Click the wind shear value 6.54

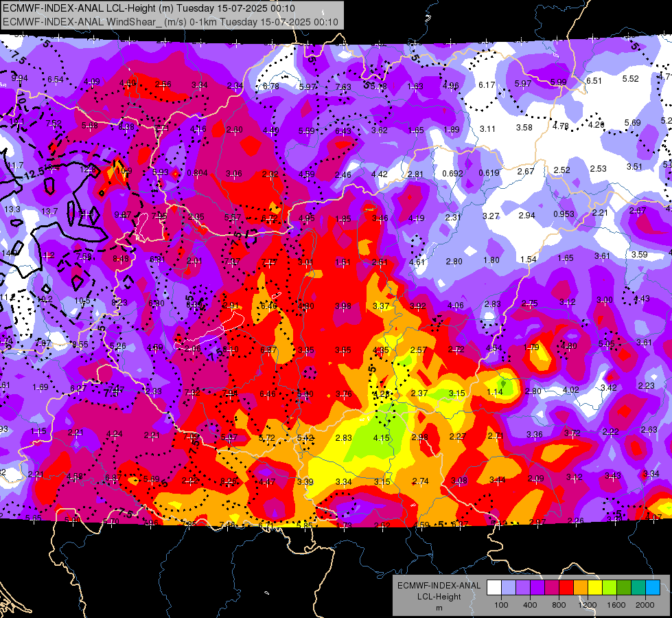click(x=56, y=80)
